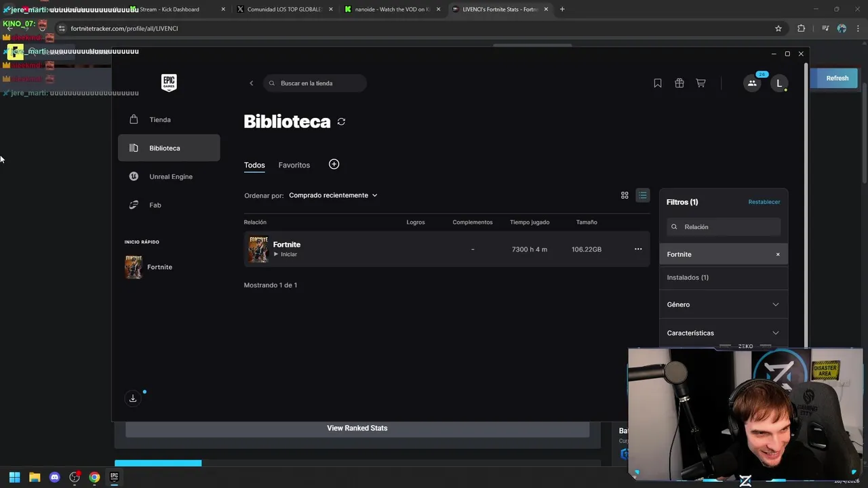868x488 pixels.
Task: Go back with the arrow beside search
Action: tap(251, 83)
